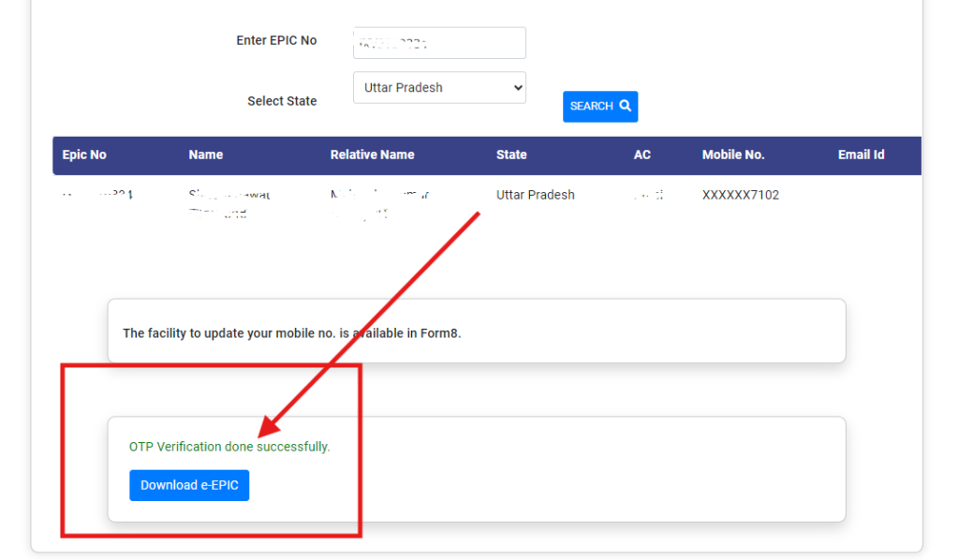Click the Uttar Pradesh cell in results row
Viewport: 959px width, 560px height.
(535, 195)
